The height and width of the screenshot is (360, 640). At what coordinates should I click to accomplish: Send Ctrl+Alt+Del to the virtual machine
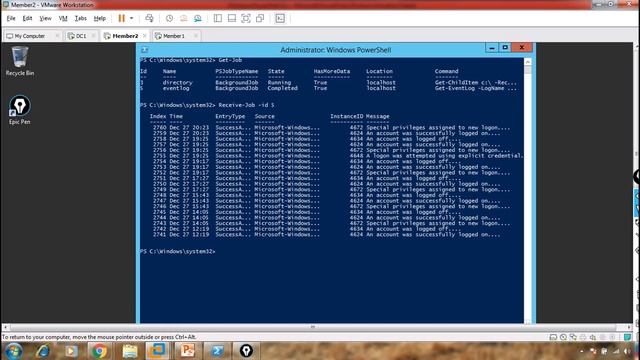[x=149, y=18]
